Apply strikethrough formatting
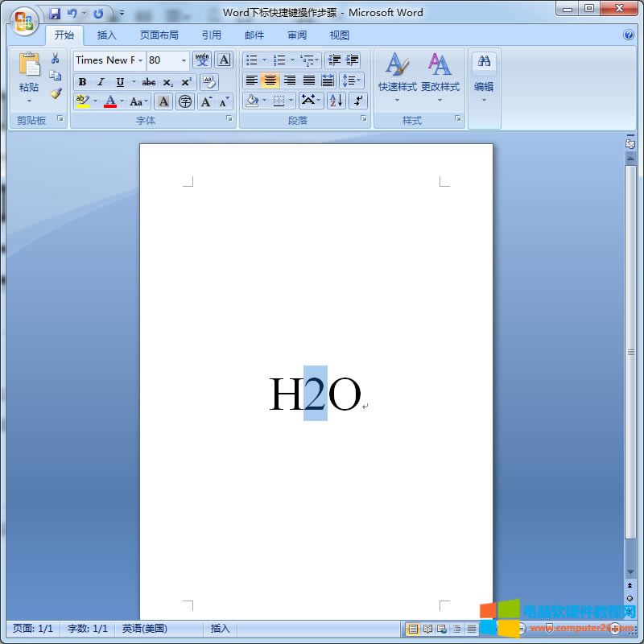The height and width of the screenshot is (644, 644). (x=149, y=82)
